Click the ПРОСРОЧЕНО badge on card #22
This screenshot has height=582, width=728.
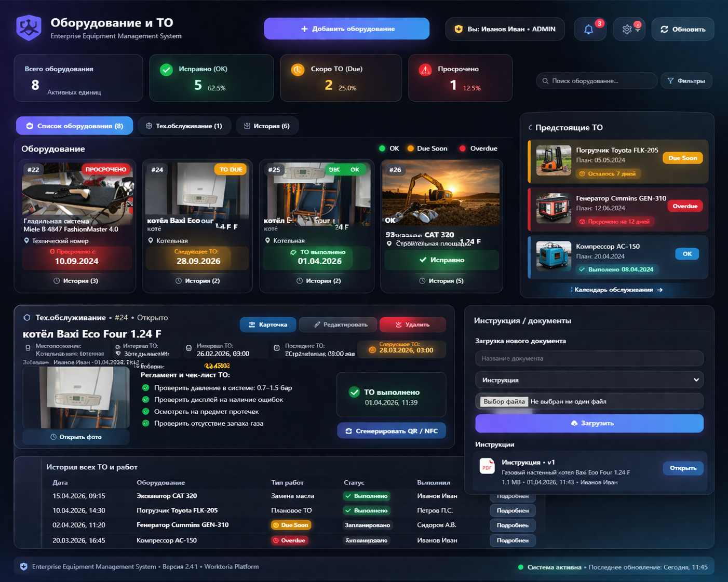(x=105, y=169)
